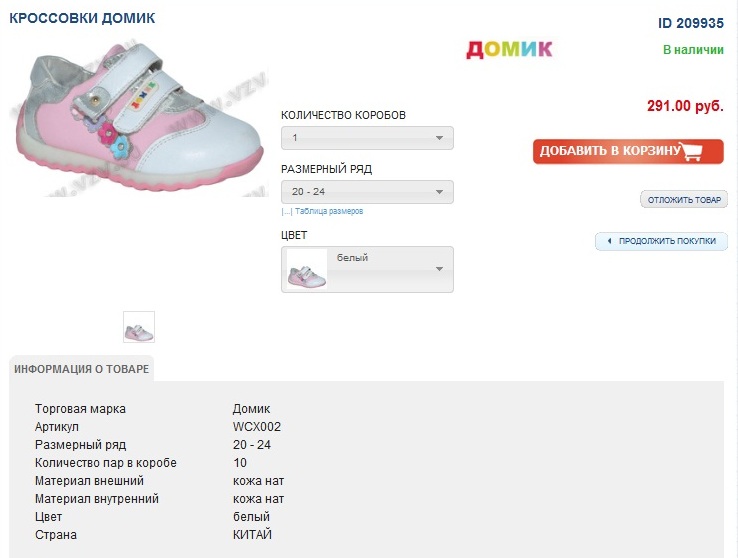Viewport: 738px width, 558px height.
Task: Switch to the ИНФОРМАЦИЯ О ТОВАРЕ tab
Action: 82,369
